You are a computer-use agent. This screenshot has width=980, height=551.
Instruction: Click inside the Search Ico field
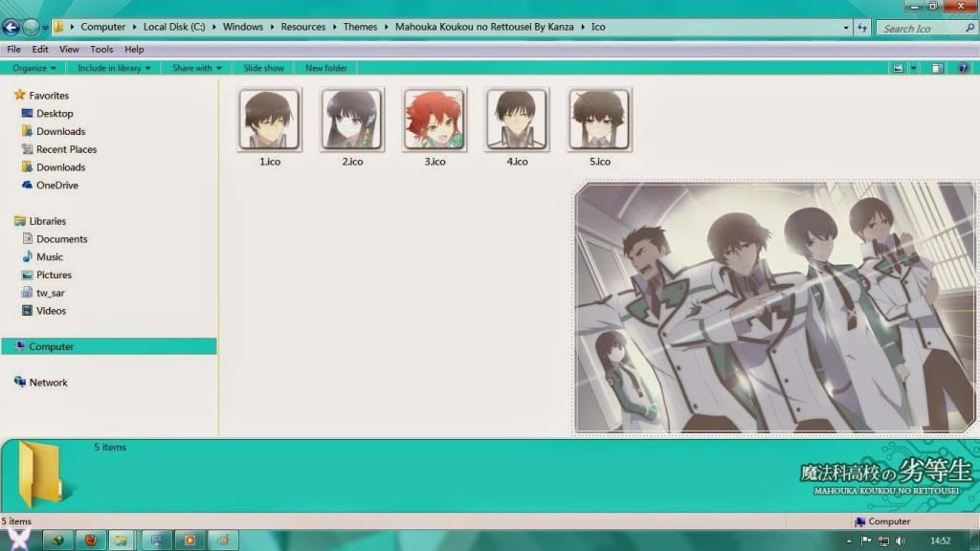click(x=922, y=28)
